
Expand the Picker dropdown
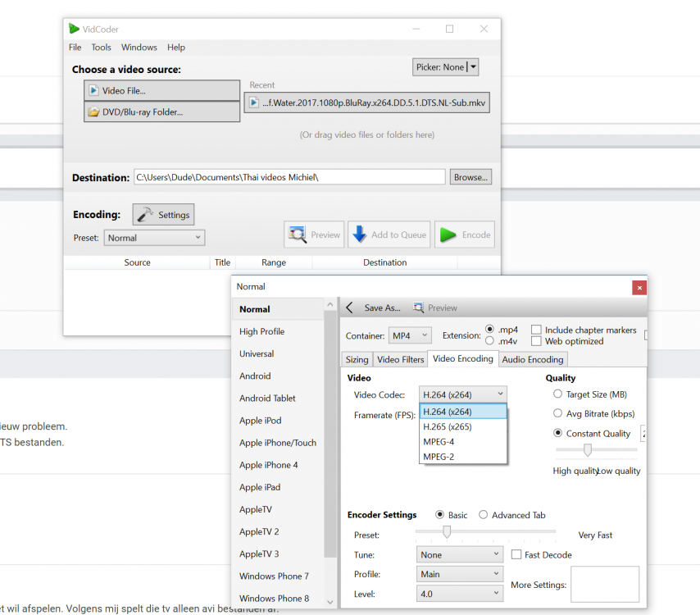tap(474, 67)
